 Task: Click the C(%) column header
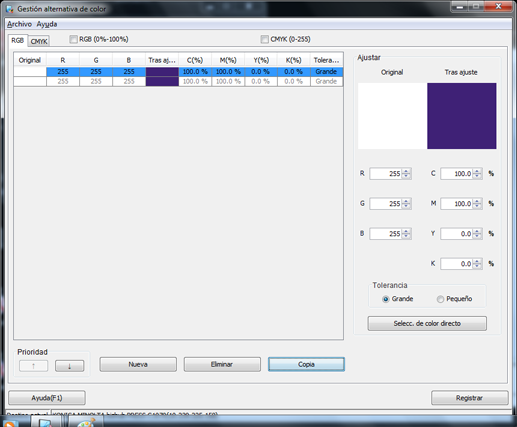click(195, 60)
